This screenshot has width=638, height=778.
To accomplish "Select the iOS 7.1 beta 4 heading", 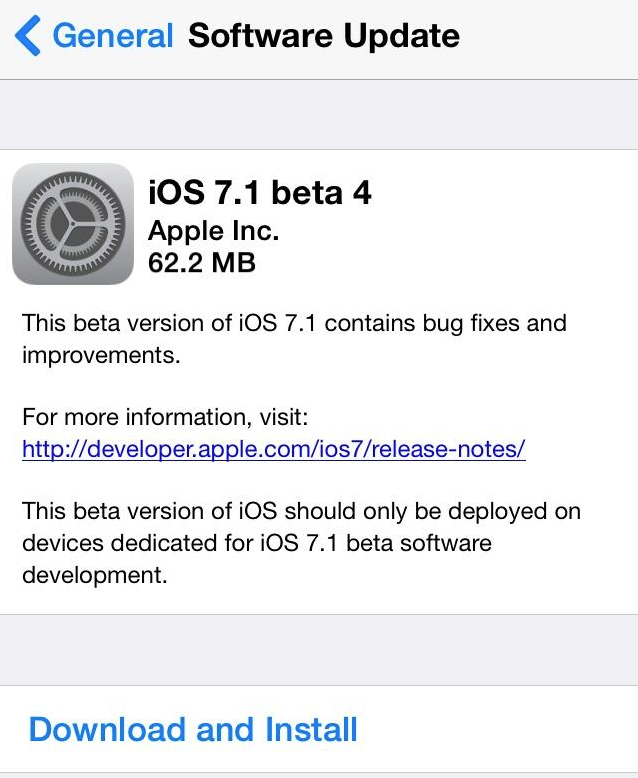I will tap(260, 192).
